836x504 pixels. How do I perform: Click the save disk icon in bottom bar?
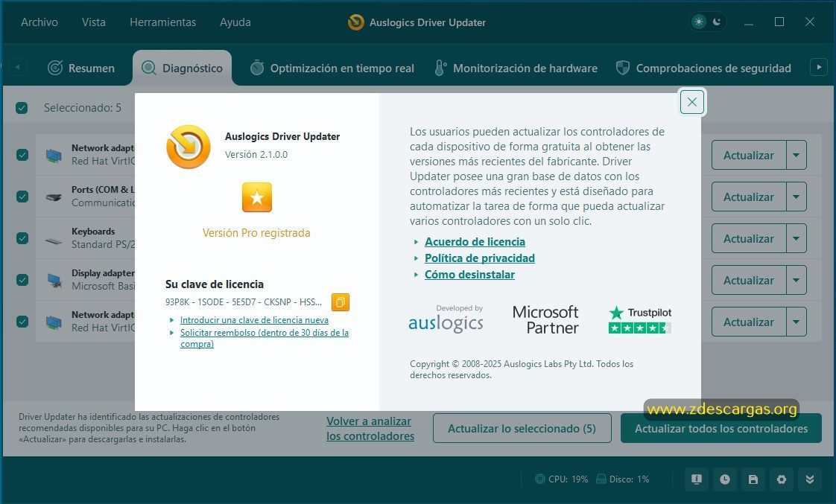753,479
